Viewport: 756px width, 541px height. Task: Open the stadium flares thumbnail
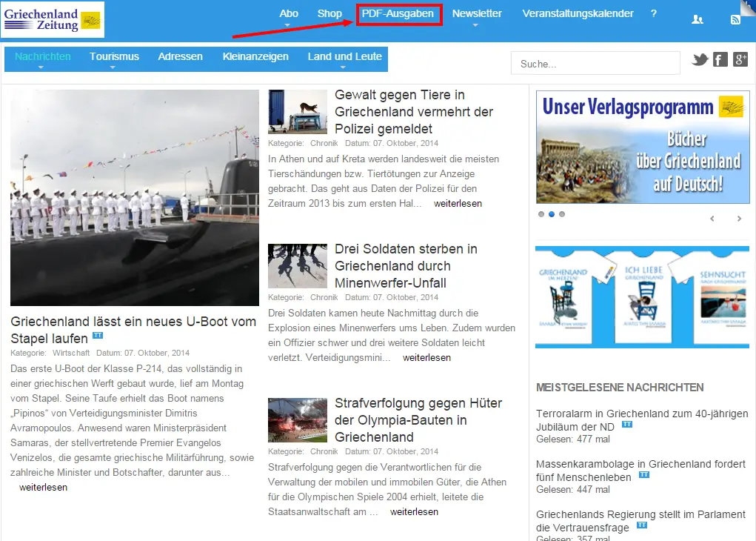[298, 420]
